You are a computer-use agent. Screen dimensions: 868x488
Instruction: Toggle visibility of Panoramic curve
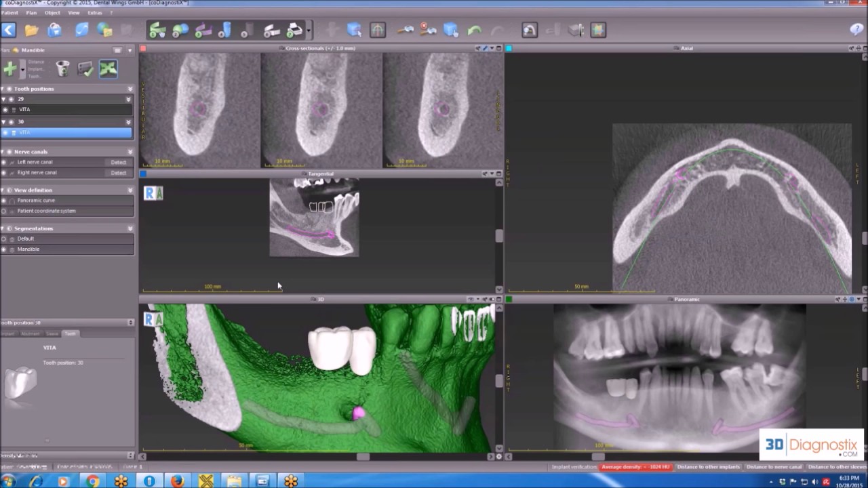coord(4,201)
